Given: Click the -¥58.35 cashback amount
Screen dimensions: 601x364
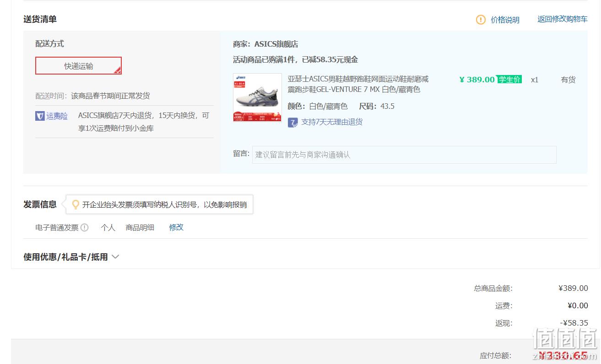Looking at the screenshot, I should [574, 323].
